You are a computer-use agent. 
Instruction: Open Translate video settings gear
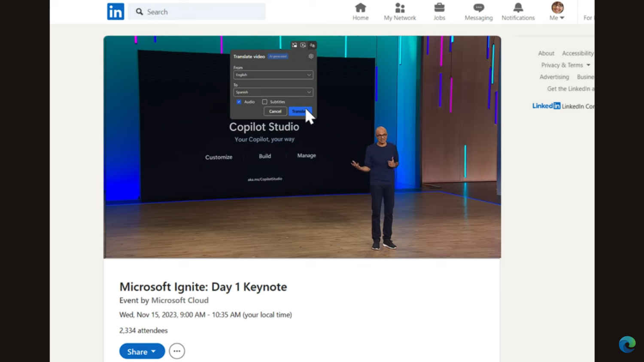[x=311, y=56]
